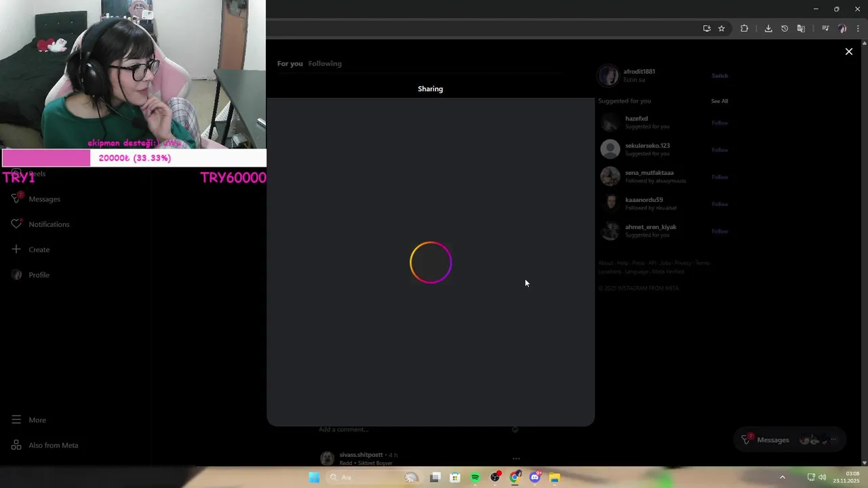Open emoji picker beside comment field

[515, 429]
